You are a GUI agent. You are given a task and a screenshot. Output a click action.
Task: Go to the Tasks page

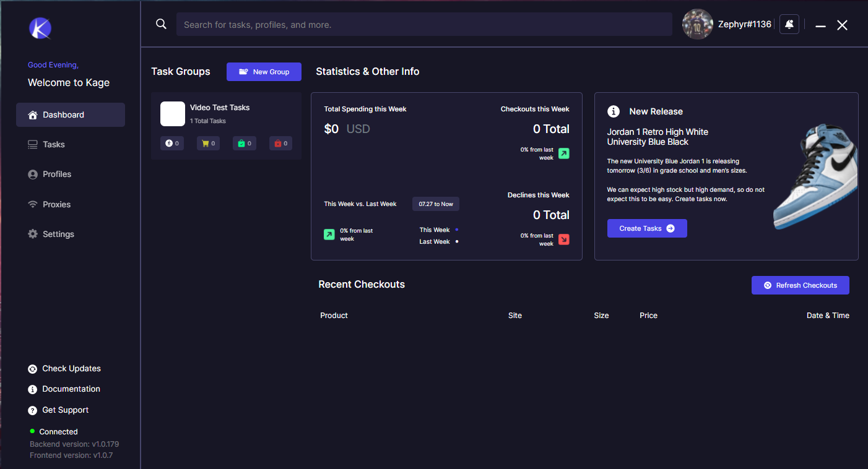click(x=54, y=144)
